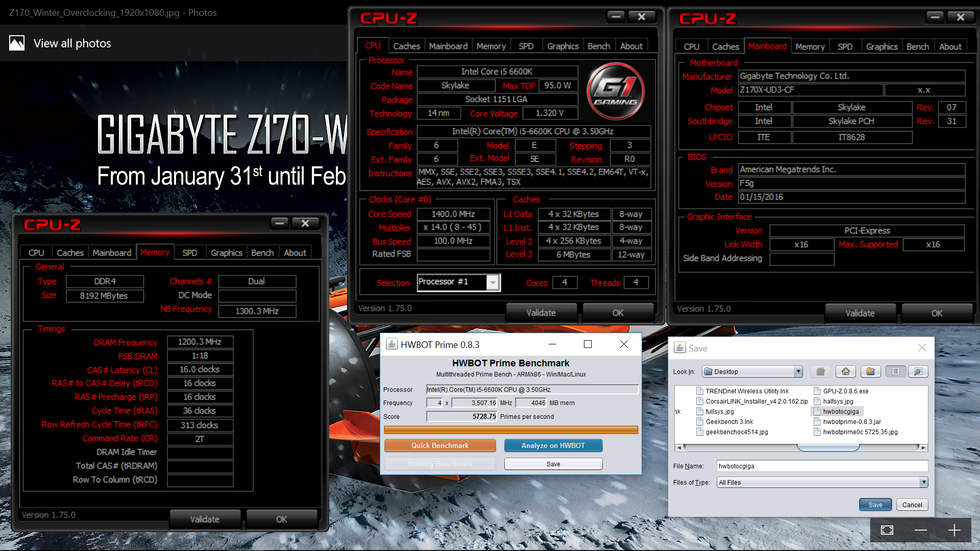Zoom in using the Photos plus icon
Image resolution: width=980 pixels, height=551 pixels.
pos(954,530)
